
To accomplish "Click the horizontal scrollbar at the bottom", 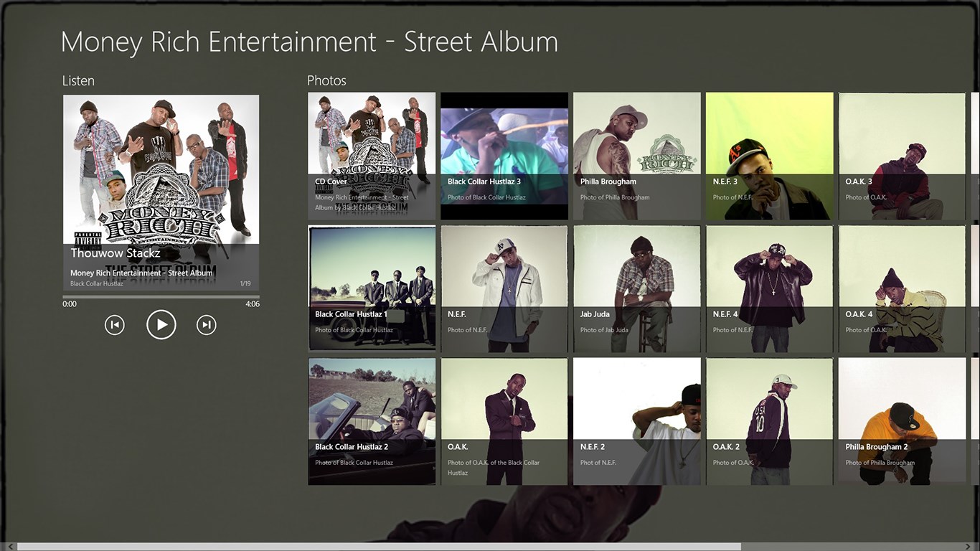I will [x=379, y=547].
